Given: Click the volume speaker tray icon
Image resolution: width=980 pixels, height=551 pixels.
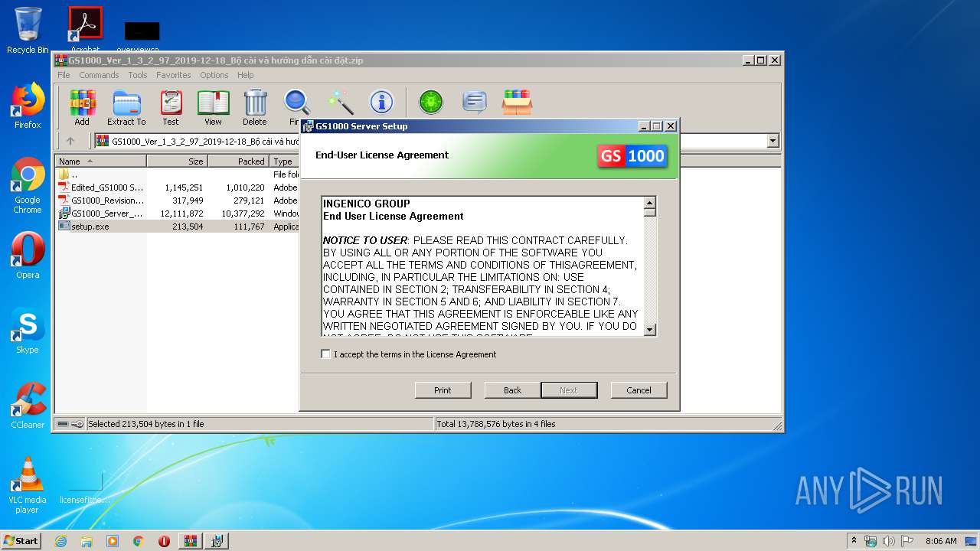Looking at the screenshot, I should click(x=887, y=541).
